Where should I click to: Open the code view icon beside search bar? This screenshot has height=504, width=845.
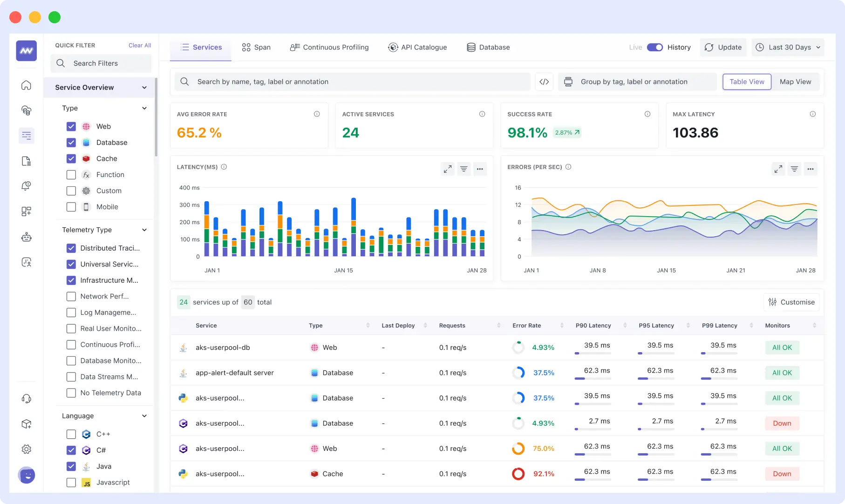(x=544, y=82)
